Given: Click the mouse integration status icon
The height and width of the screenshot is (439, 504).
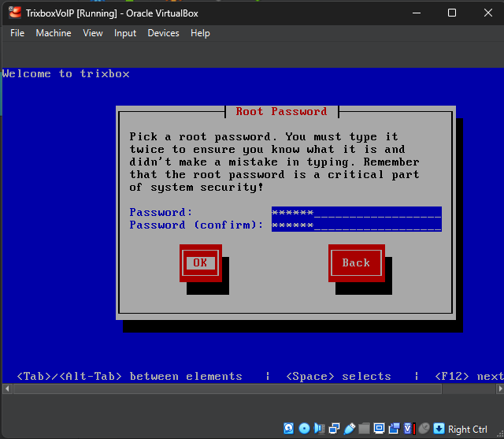Looking at the screenshot, I should (424, 429).
